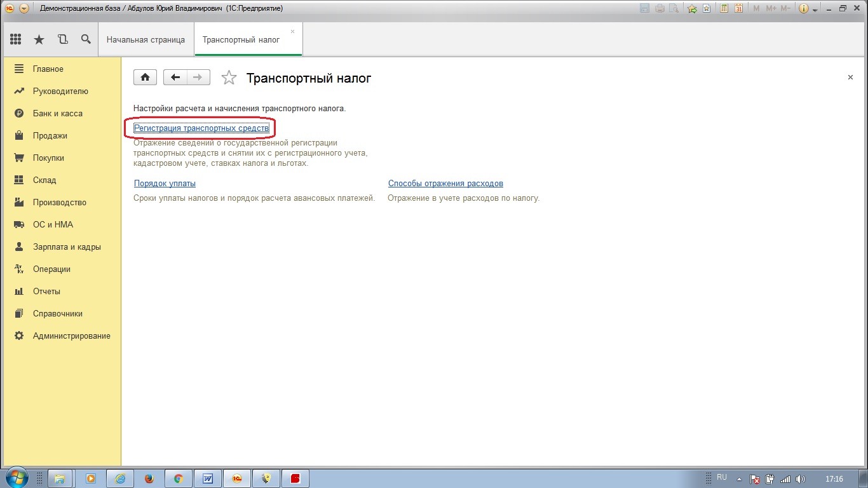Open the history panel icon
This screenshot has width=868, height=488.
[62, 39]
